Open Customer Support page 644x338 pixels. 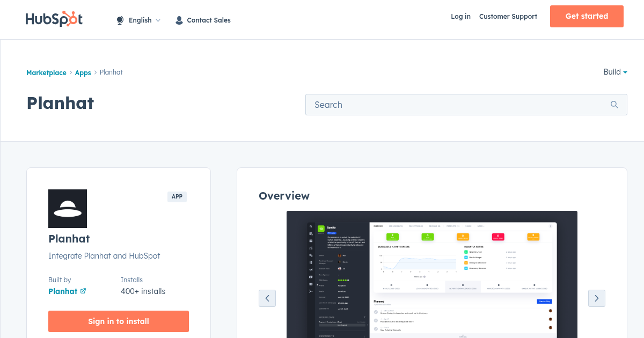508,17
